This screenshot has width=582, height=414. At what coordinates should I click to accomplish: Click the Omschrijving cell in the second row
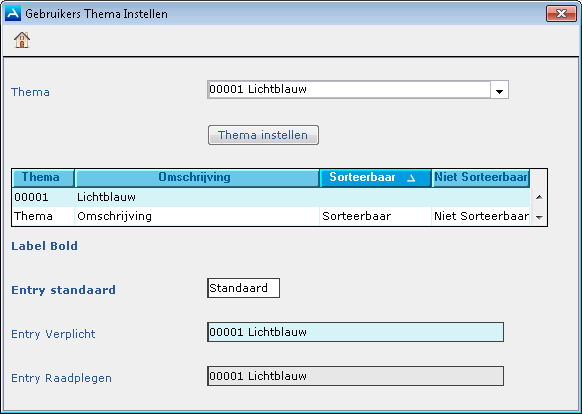197,216
